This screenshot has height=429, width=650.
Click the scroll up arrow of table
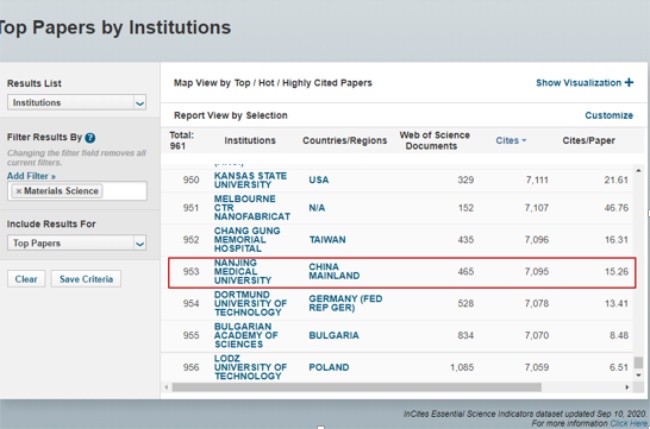click(x=639, y=171)
